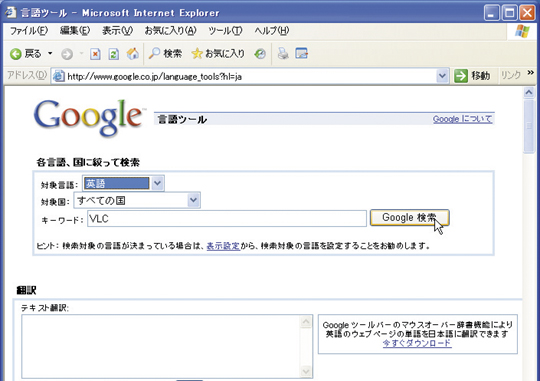Click the greyed forward arrow icon
The image size is (540, 381).
click(x=67, y=54)
